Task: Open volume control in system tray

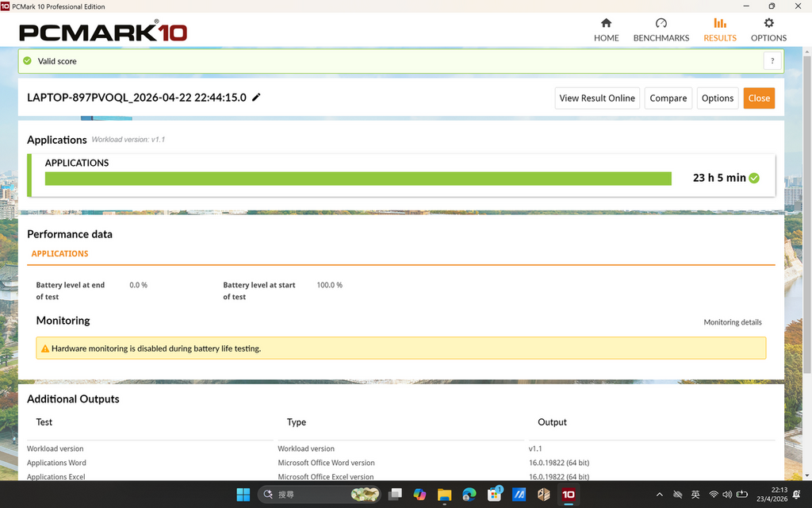Action: 727,495
